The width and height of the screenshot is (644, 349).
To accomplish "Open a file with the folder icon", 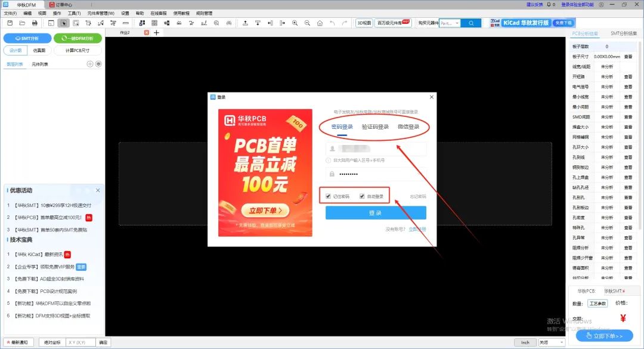I will point(22,23).
